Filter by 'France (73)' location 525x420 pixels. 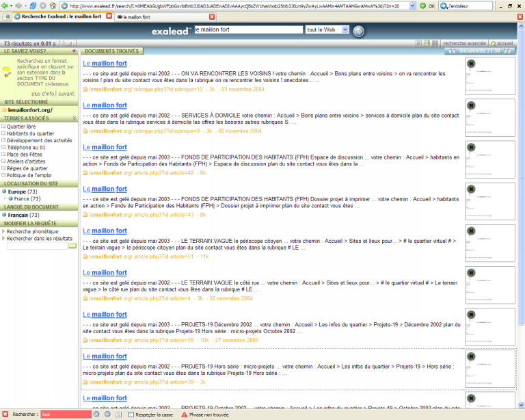click(27, 198)
